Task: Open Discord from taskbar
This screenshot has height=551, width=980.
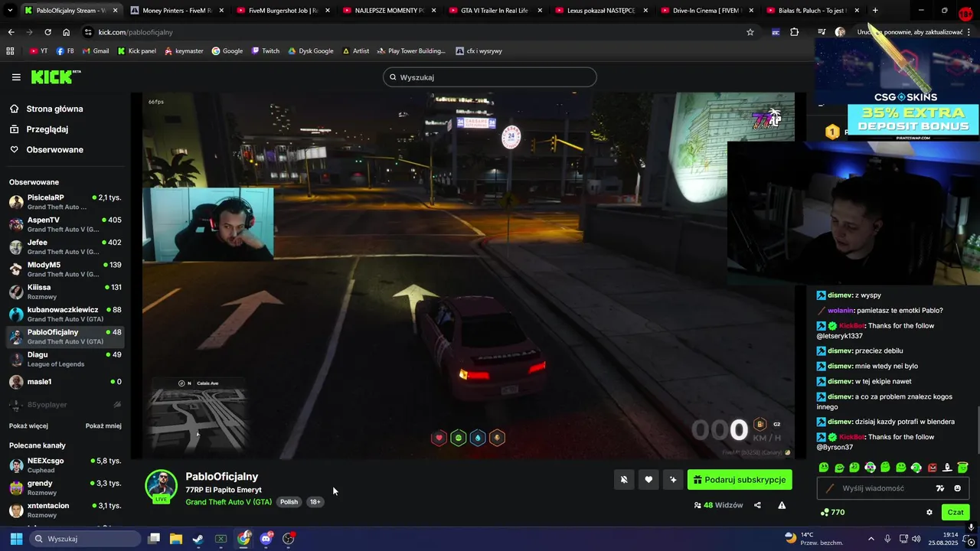Action: (266, 539)
